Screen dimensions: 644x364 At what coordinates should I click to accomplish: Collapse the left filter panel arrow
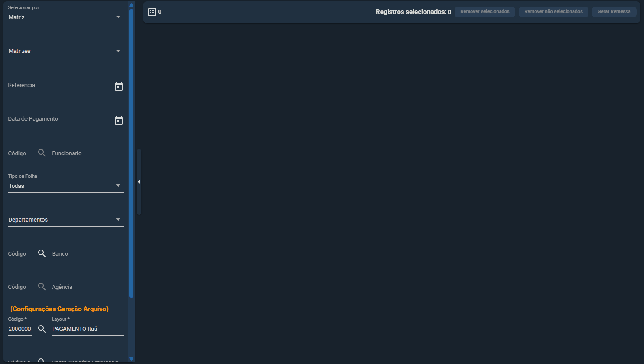coord(139,182)
